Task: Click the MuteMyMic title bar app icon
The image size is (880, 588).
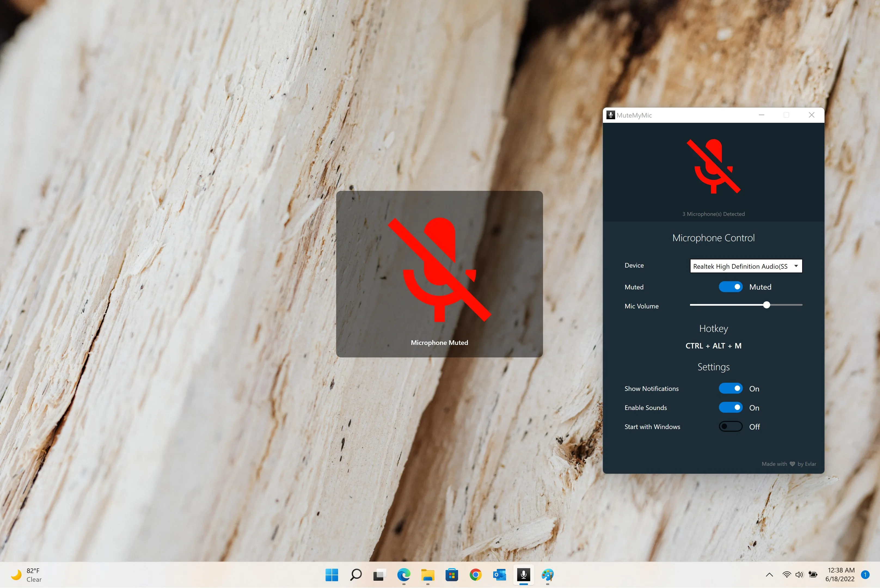Action: (x=611, y=115)
